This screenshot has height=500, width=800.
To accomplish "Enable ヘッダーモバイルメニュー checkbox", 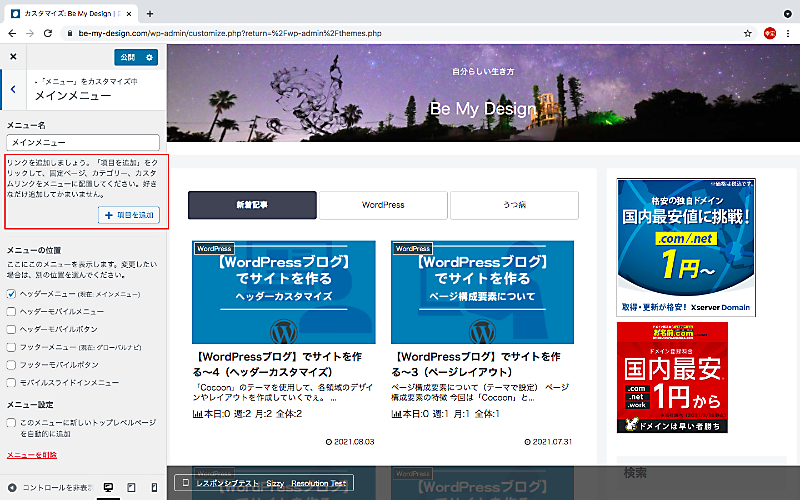I will tap(12, 311).
